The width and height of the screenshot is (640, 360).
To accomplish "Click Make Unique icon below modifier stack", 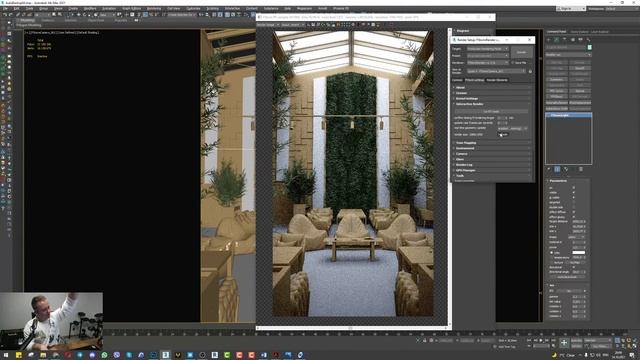I will [566, 169].
